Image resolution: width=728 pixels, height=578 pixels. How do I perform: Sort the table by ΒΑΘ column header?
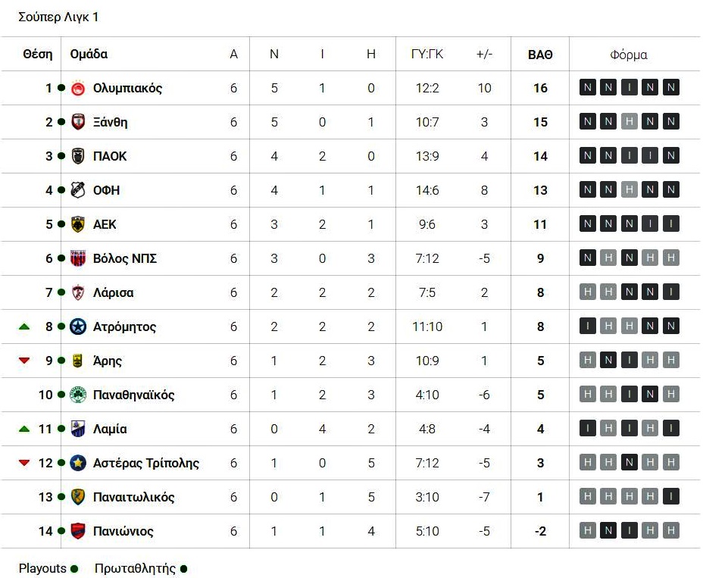click(x=540, y=55)
